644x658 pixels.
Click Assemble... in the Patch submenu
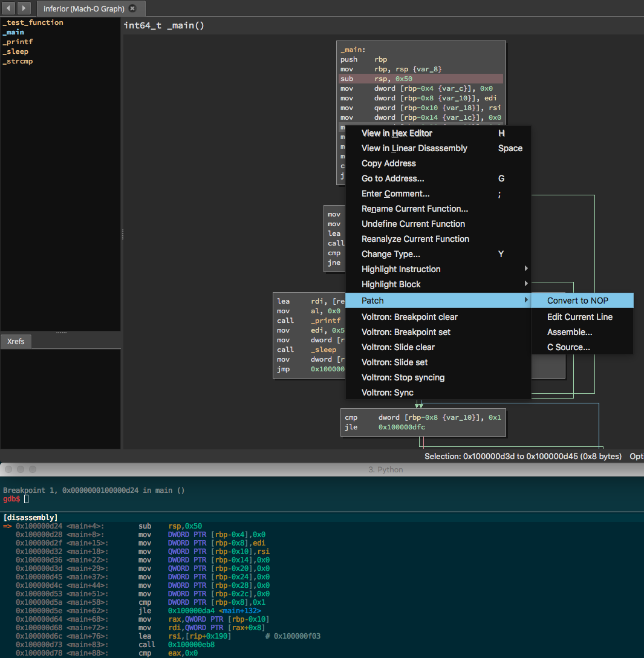[570, 332]
